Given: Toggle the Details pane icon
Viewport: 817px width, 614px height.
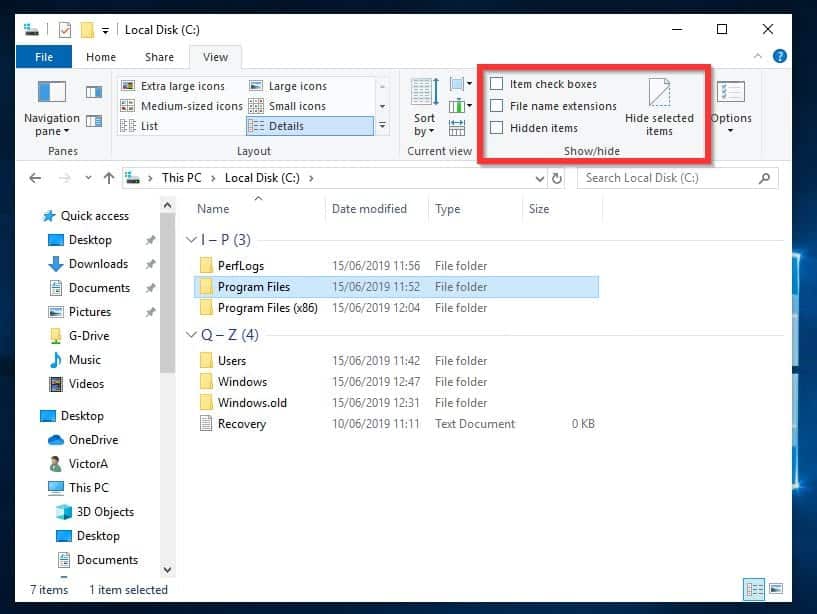Looking at the screenshot, I should coord(94,121).
